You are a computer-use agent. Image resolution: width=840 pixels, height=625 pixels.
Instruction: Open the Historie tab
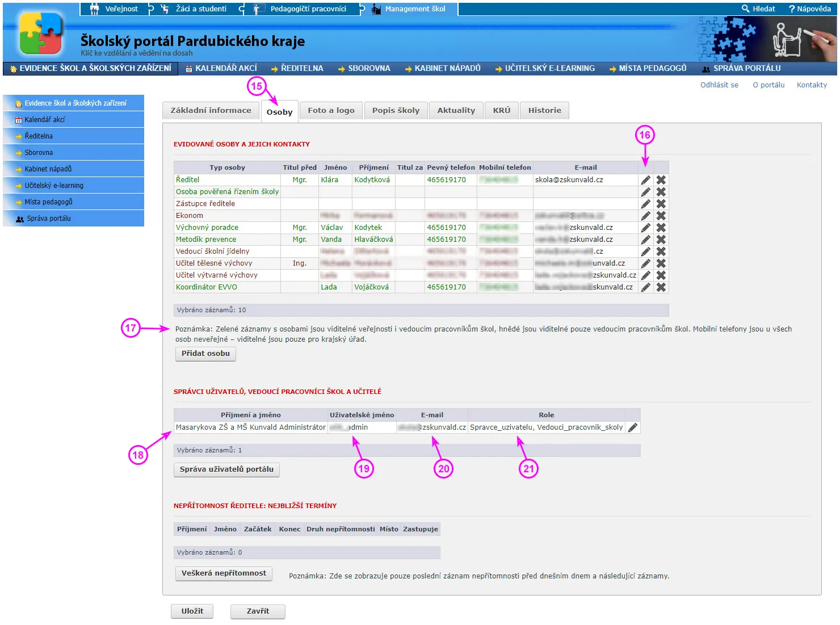[x=544, y=111]
